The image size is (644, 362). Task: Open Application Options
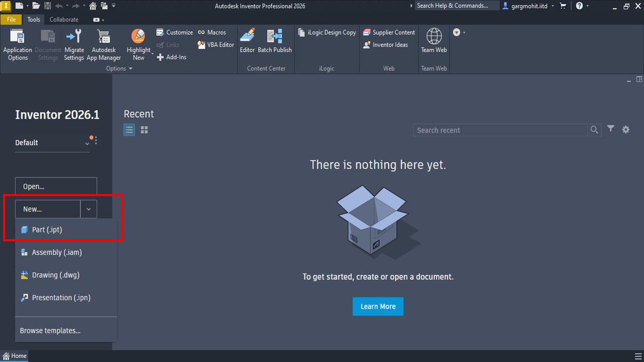point(17,45)
